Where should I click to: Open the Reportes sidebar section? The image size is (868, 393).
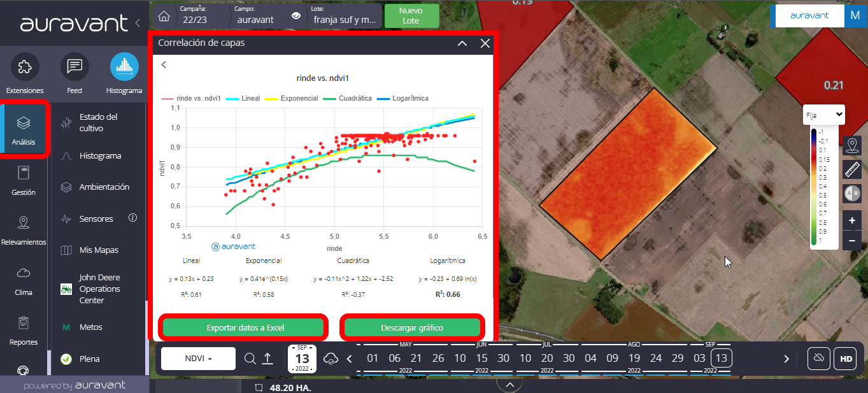pos(24,330)
